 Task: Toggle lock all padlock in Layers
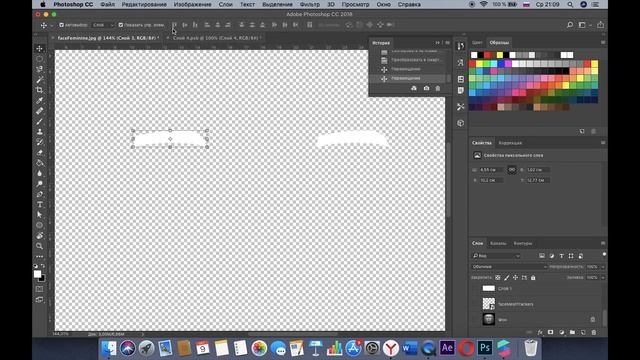[x=533, y=278]
